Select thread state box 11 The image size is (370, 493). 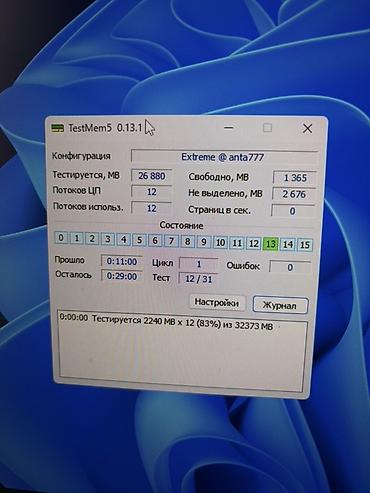click(x=237, y=243)
